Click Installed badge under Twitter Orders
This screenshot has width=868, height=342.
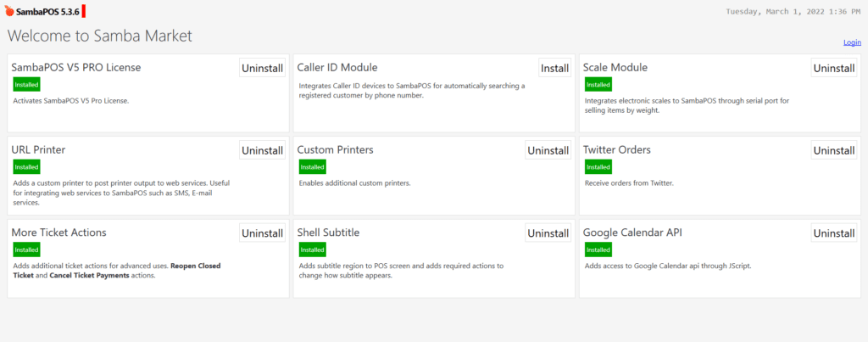tap(598, 167)
